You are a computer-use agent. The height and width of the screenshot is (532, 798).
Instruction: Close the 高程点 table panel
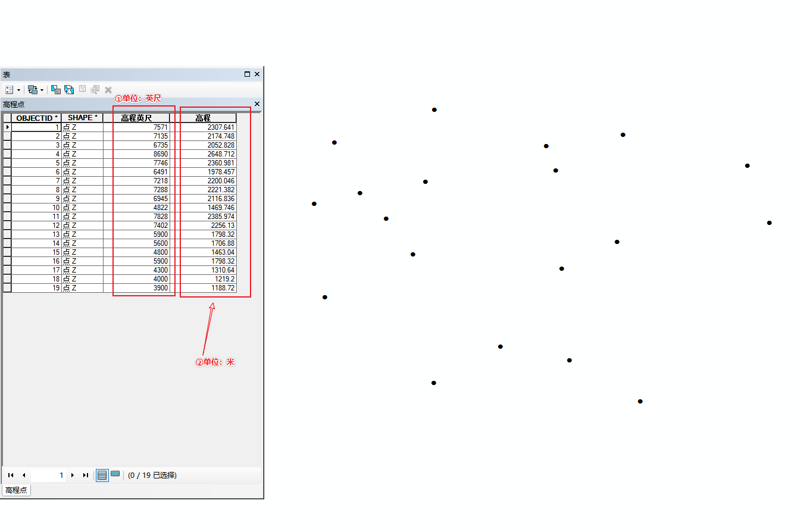[x=257, y=104]
